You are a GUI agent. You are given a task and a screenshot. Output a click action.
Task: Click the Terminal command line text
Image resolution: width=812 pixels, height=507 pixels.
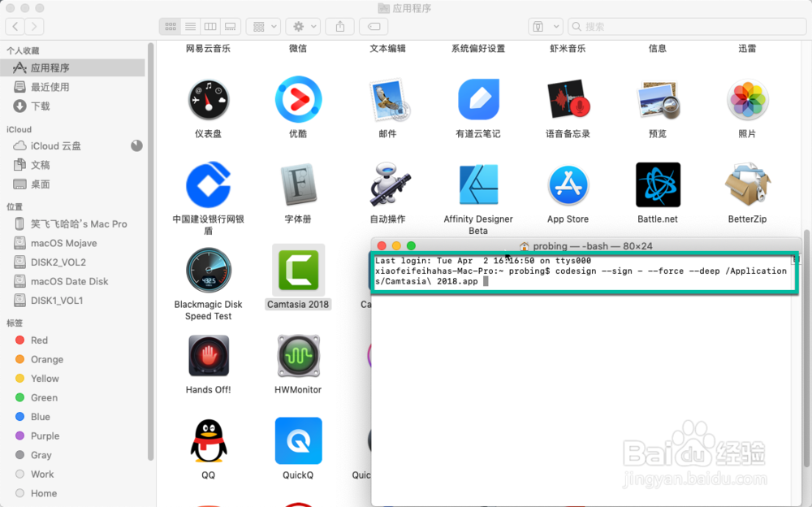click(581, 276)
